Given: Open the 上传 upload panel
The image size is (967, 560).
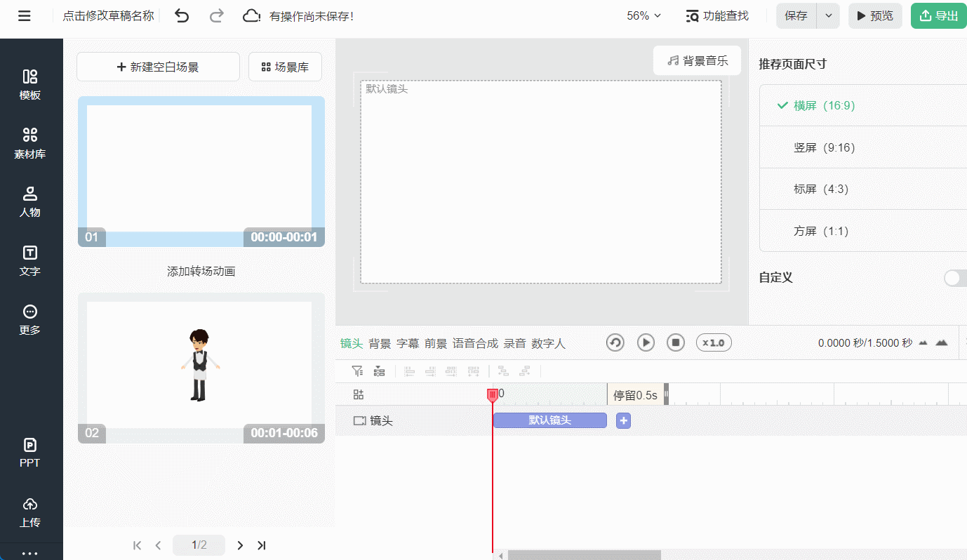Looking at the screenshot, I should 30,512.
